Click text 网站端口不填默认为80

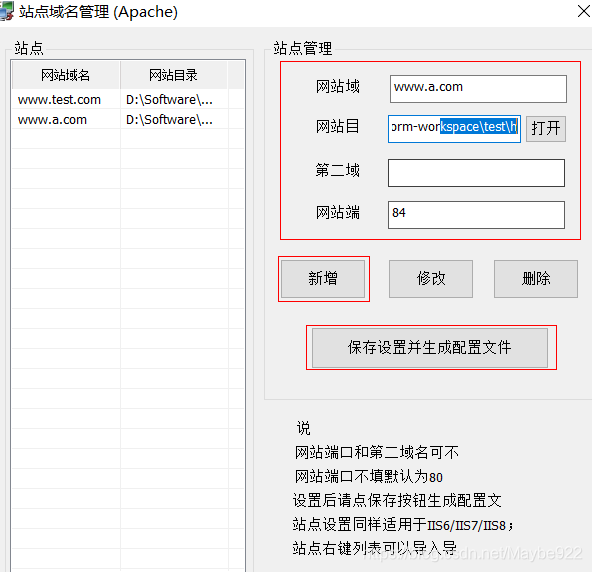click(368, 476)
